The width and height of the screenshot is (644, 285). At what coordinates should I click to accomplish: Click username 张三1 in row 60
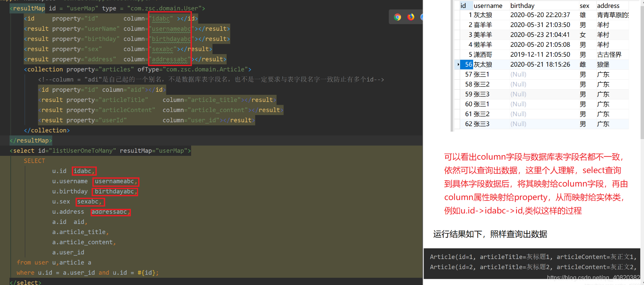click(x=481, y=104)
